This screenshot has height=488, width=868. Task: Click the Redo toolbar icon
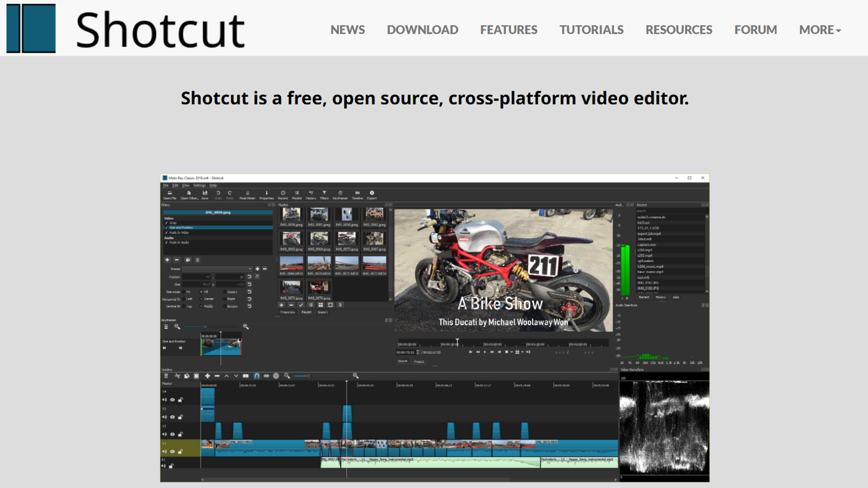click(x=229, y=195)
